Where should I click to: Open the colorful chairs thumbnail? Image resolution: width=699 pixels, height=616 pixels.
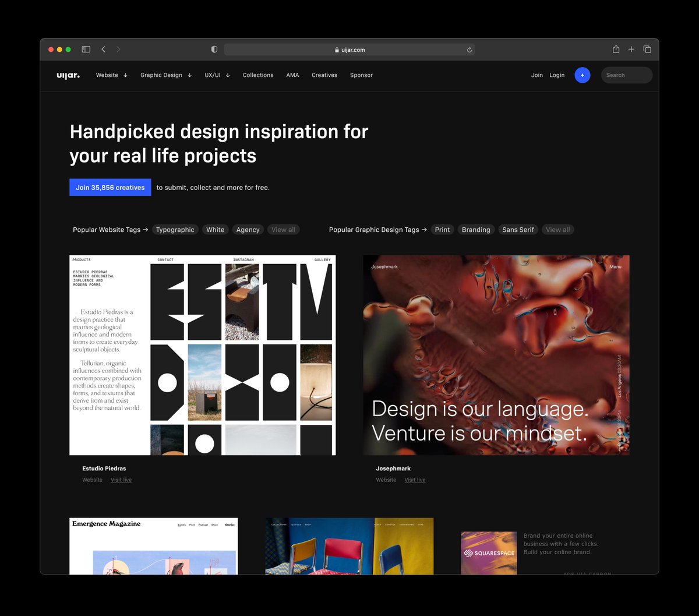(x=349, y=546)
